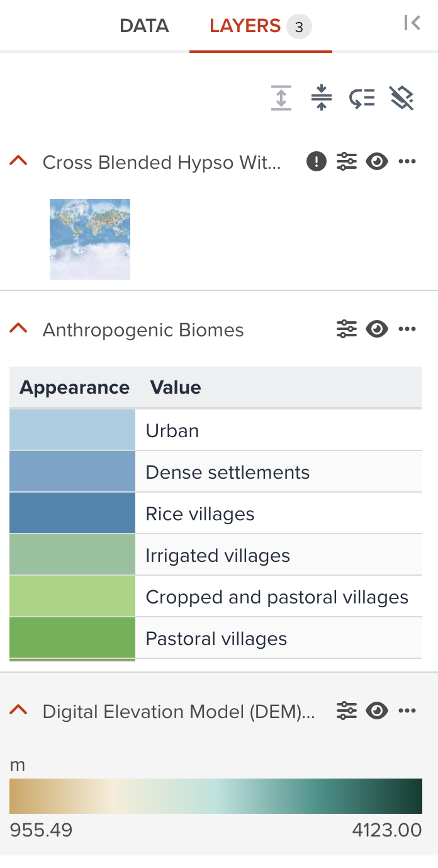This screenshot has height=868, width=438.
Task: Open settings for Anthropogenic Biomes layer
Action: 346,328
